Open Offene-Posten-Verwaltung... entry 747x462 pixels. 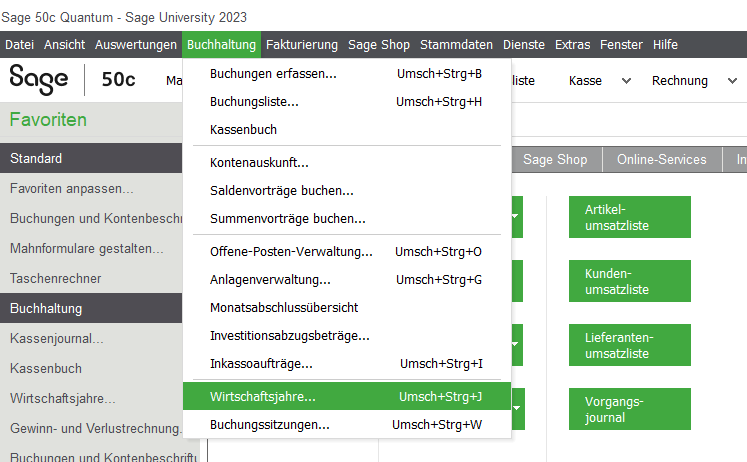pos(347,252)
